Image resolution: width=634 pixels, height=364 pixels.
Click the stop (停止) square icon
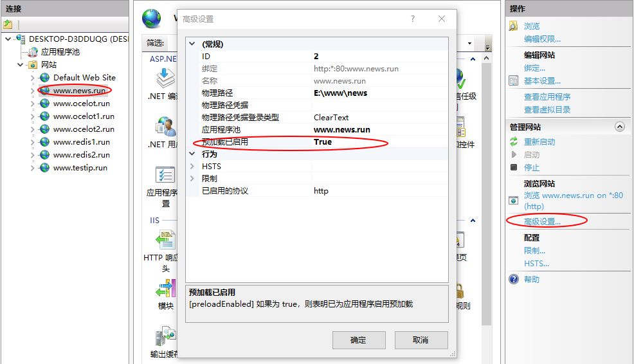pos(514,167)
